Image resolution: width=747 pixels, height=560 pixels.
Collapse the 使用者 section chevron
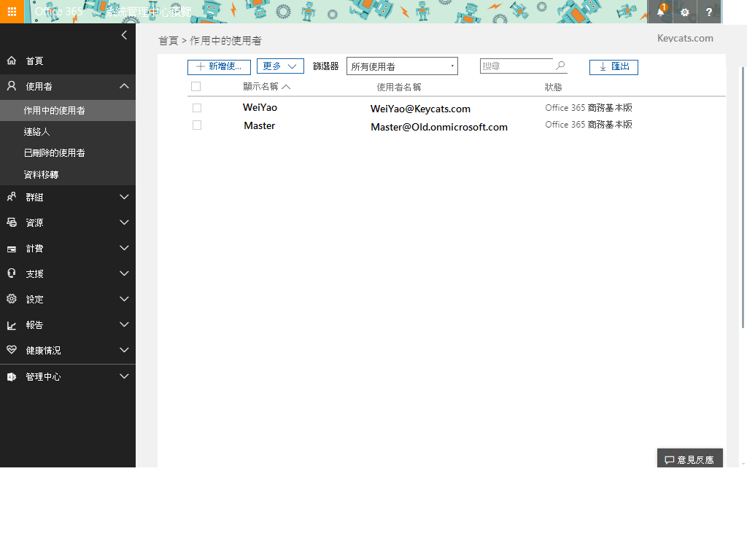(x=124, y=86)
